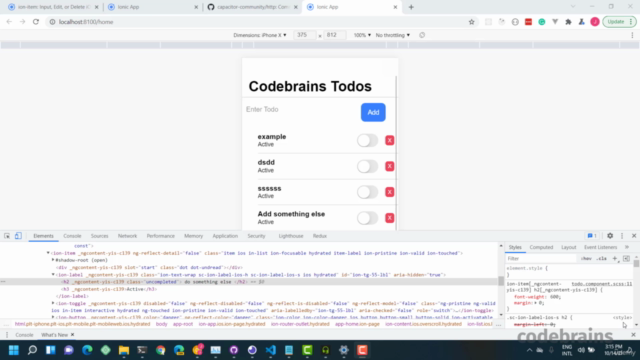Switch to the DevTools Console tab

coord(72,236)
